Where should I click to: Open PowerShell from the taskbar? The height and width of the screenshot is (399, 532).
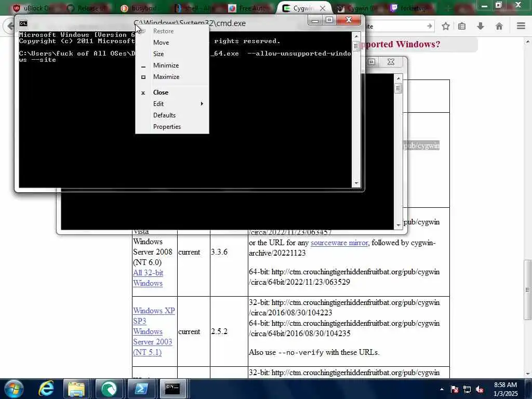(140, 389)
